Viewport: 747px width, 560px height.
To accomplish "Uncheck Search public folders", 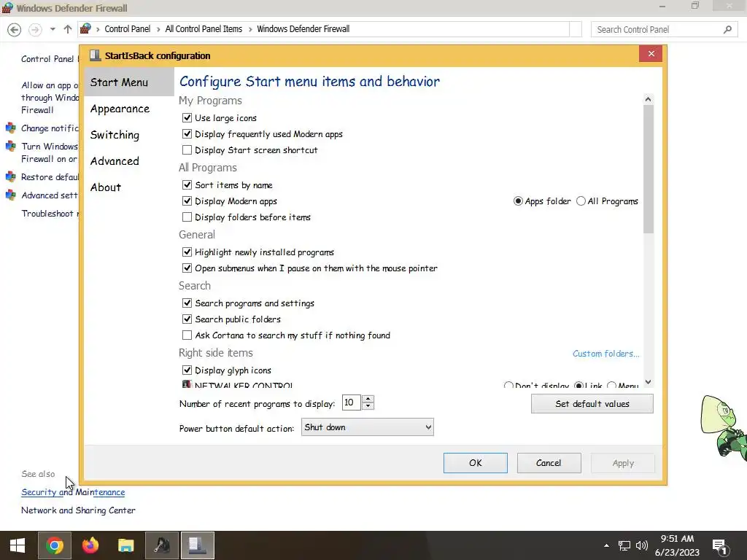I will (x=187, y=319).
